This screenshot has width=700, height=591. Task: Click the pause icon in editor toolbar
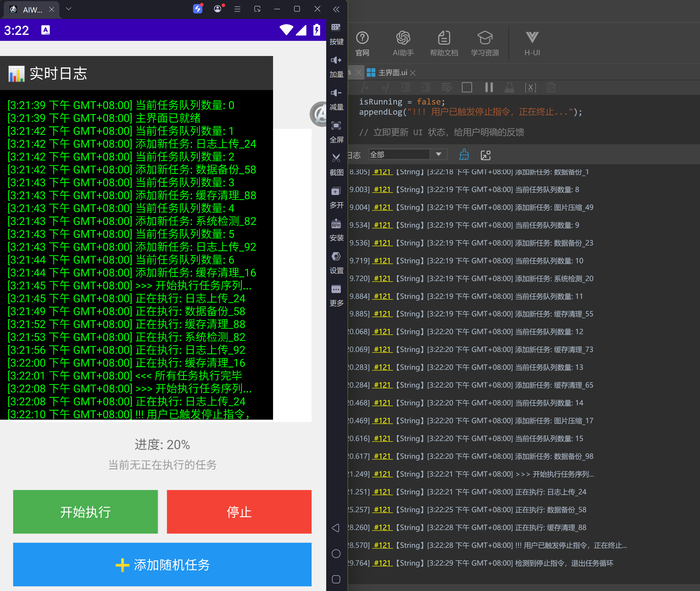tap(489, 88)
